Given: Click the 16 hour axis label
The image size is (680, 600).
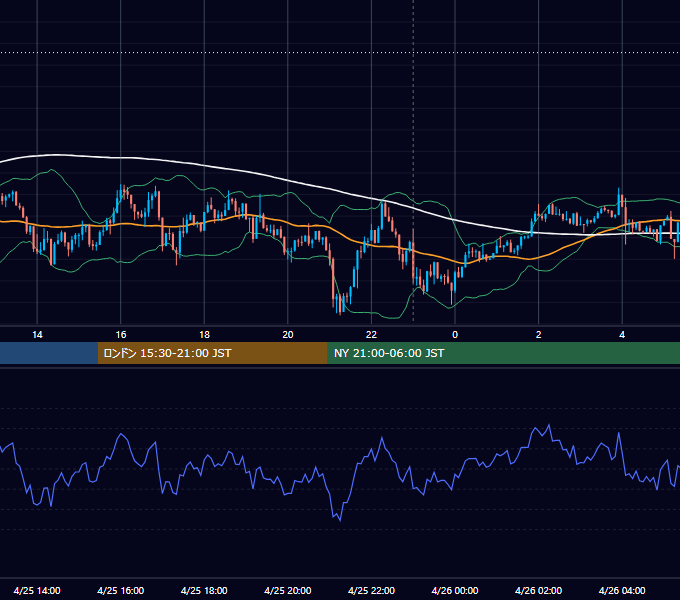Looking at the screenshot, I should point(121,335).
